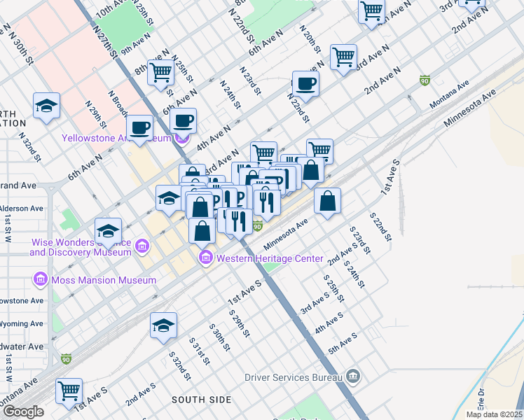Select the Wise Wonders Science and Discovery Museum label
This screenshot has height=420, width=524.
81,247
